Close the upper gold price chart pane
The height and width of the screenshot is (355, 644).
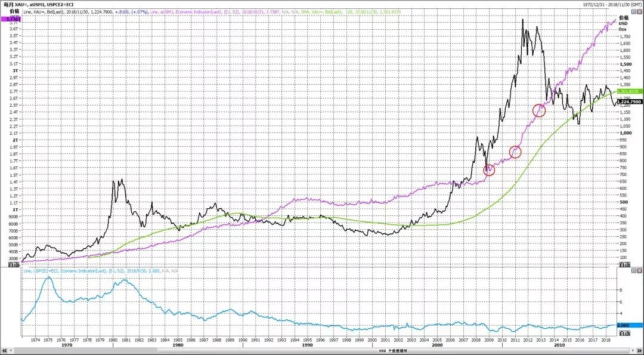tap(639, 13)
